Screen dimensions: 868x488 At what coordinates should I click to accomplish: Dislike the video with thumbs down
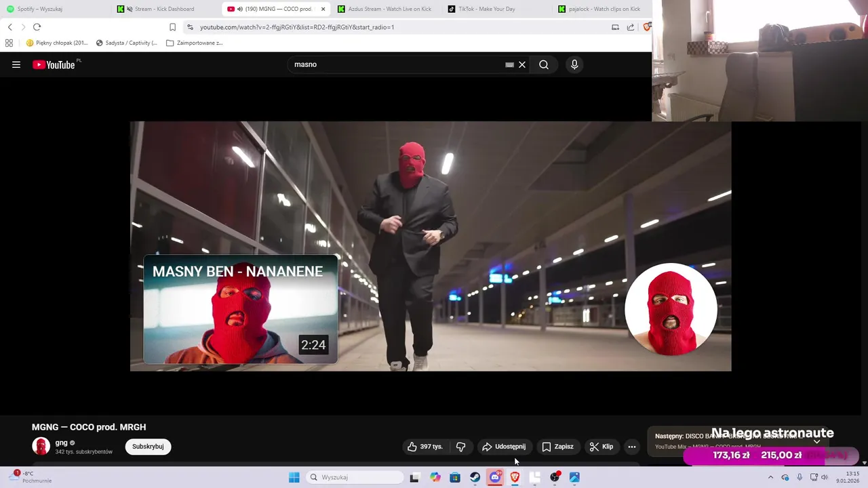point(460,447)
